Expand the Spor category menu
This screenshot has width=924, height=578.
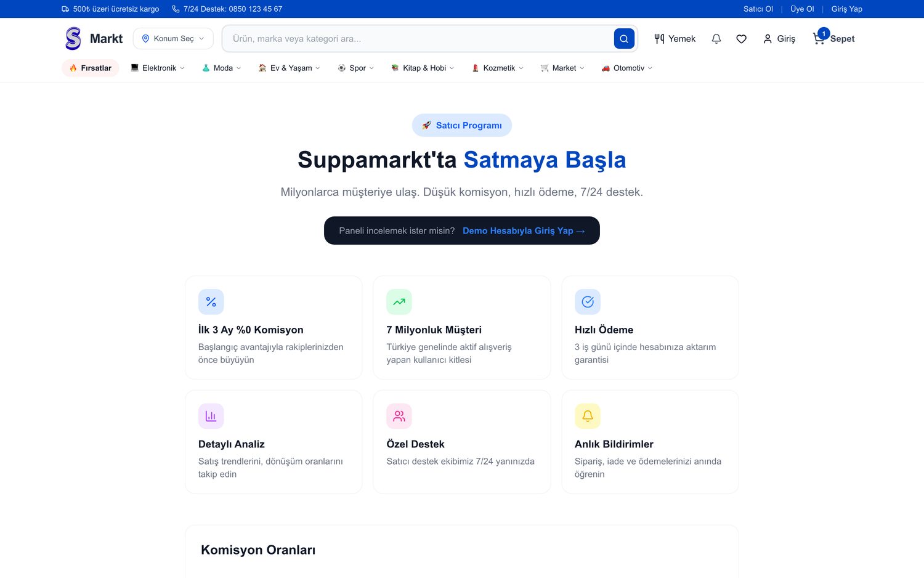point(356,68)
